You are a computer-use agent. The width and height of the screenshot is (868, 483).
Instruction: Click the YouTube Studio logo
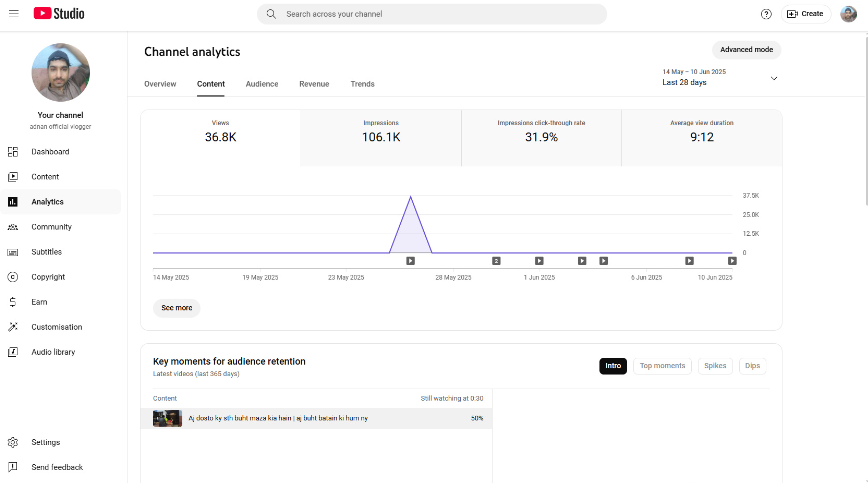pyautogui.click(x=59, y=13)
